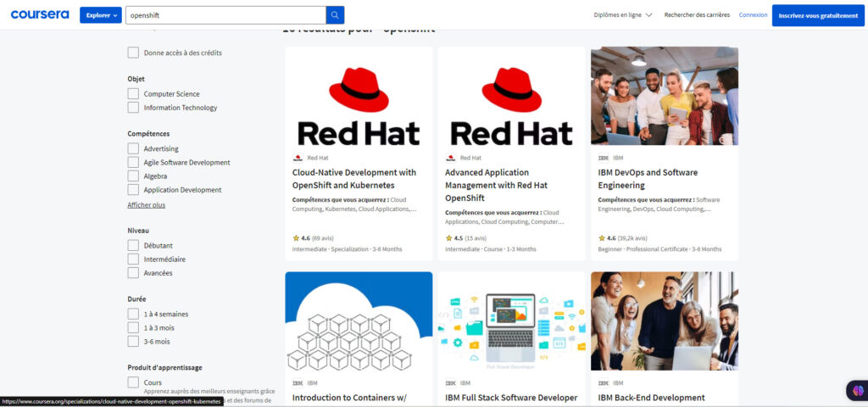Tick the Information Technology checkbox
This screenshot has width=868, height=407.
[133, 108]
